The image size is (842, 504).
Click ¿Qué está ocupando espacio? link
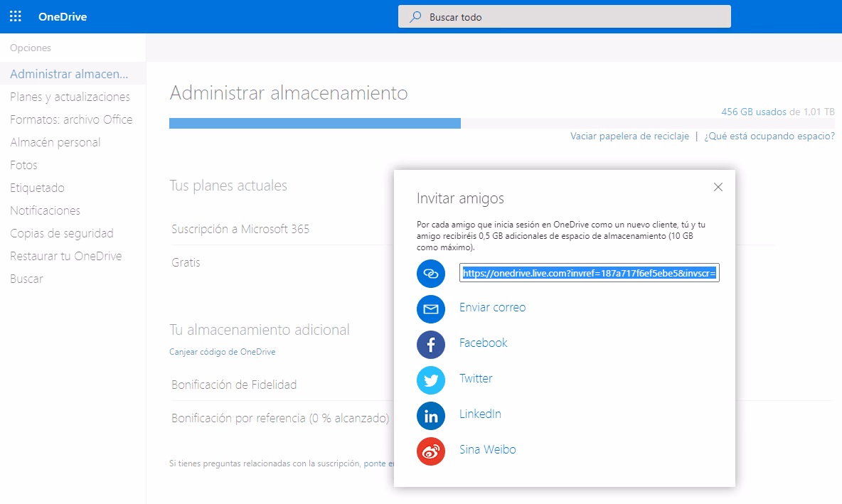(x=769, y=136)
